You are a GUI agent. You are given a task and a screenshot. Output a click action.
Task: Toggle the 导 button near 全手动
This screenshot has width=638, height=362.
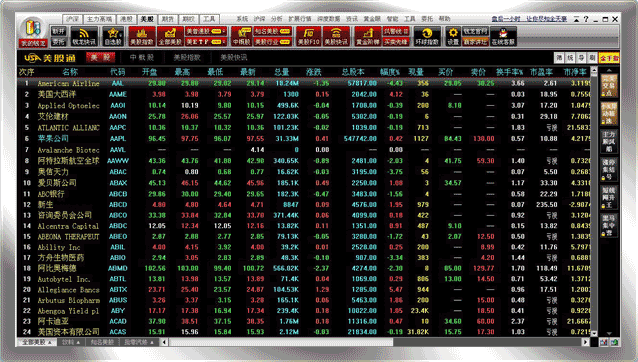[x=581, y=58]
